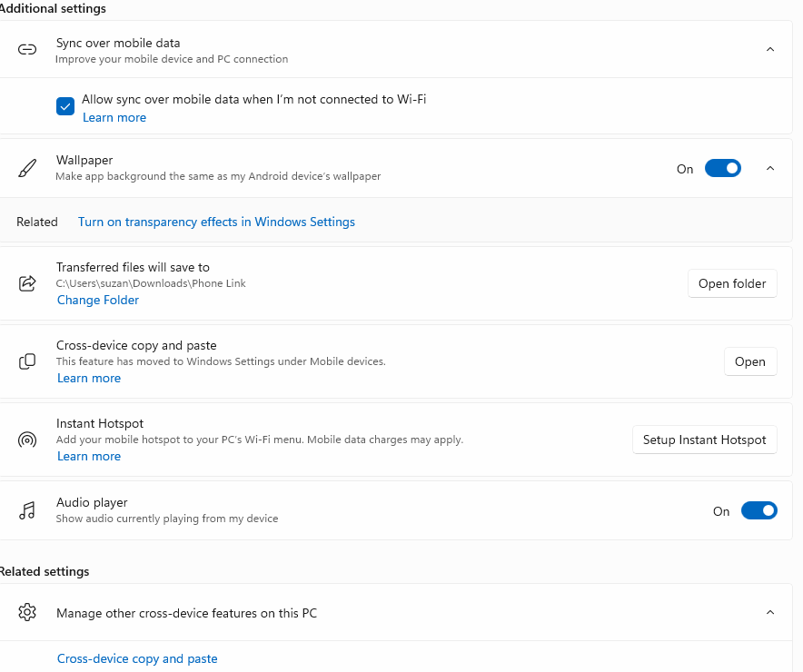The height and width of the screenshot is (672, 803).
Task: Disable the Audio player toggle
Action: (759, 510)
